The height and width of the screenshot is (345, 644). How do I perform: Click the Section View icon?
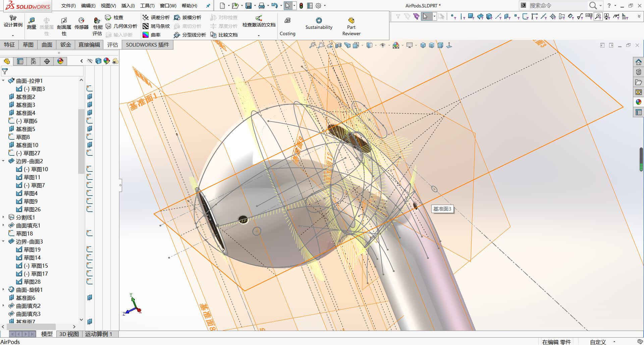point(338,45)
